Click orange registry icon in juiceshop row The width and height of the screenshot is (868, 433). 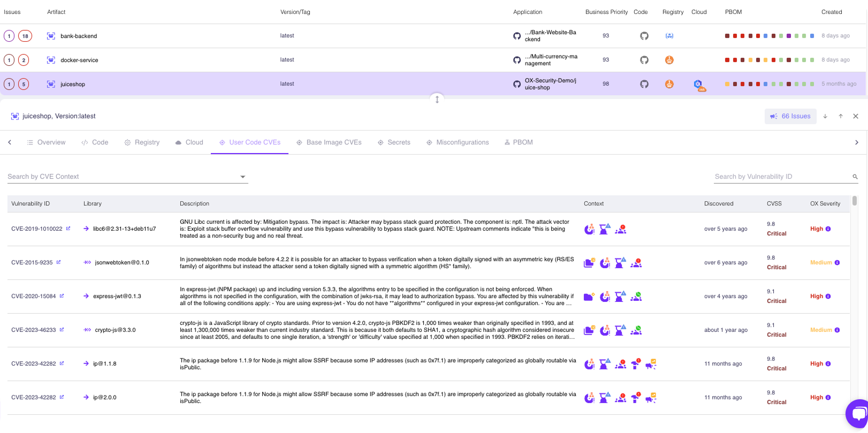(669, 84)
